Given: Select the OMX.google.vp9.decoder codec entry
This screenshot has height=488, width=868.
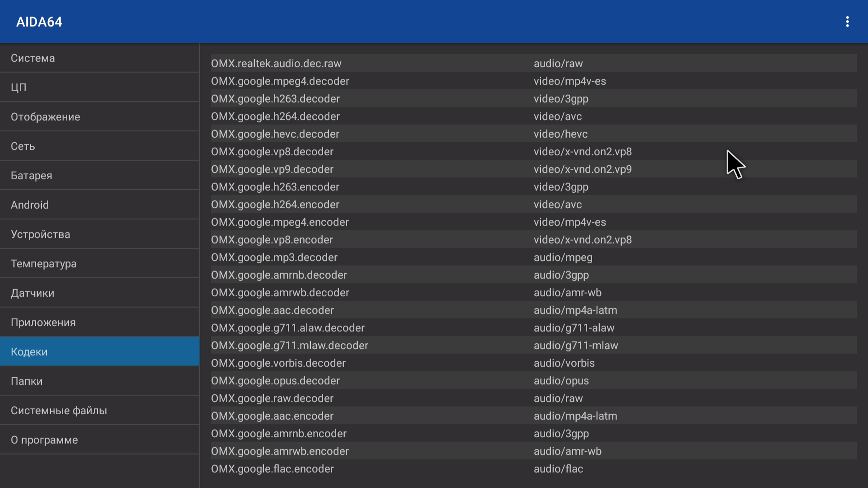Looking at the screenshot, I should click(533, 169).
